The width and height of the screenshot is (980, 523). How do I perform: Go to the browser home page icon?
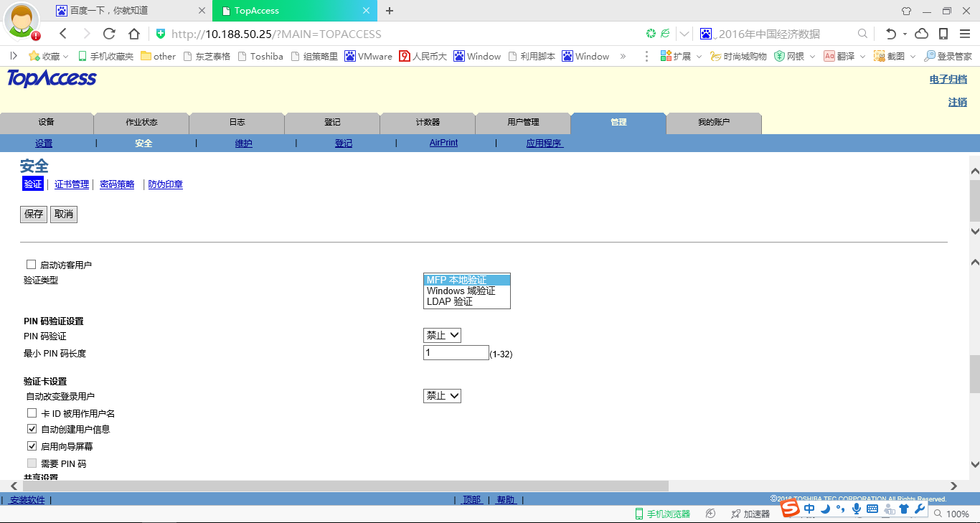tap(133, 34)
